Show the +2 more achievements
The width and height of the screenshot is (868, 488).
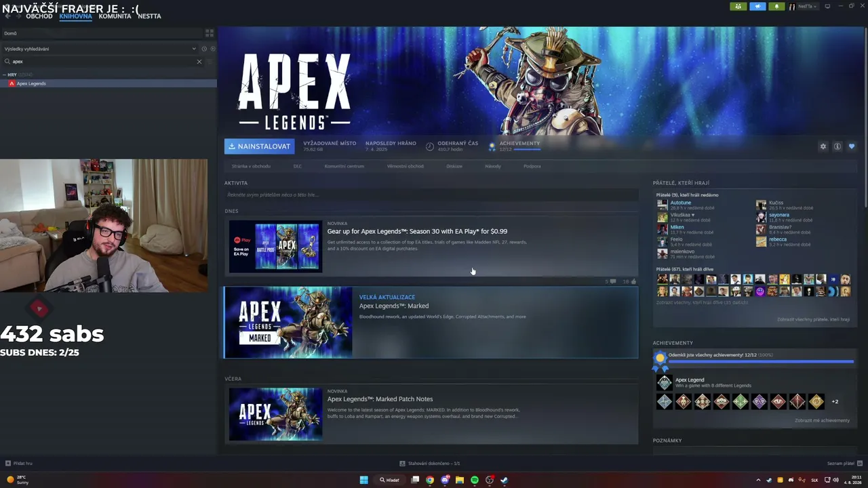(x=835, y=402)
